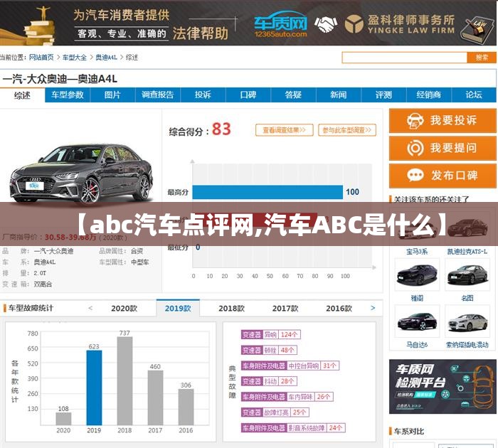Click the Audi A4L car photo
The height and width of the screenshot is (448, 498).
click(x=81, y=173)
